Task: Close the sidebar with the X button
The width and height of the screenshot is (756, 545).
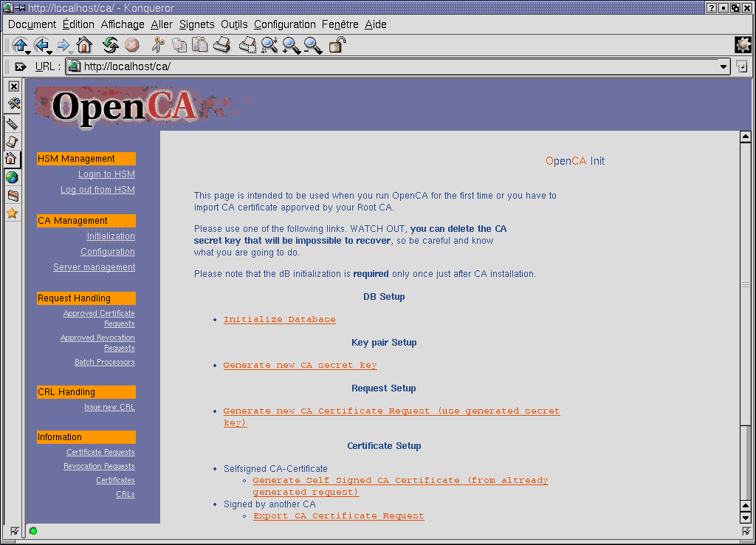Action: pos(14,86)
